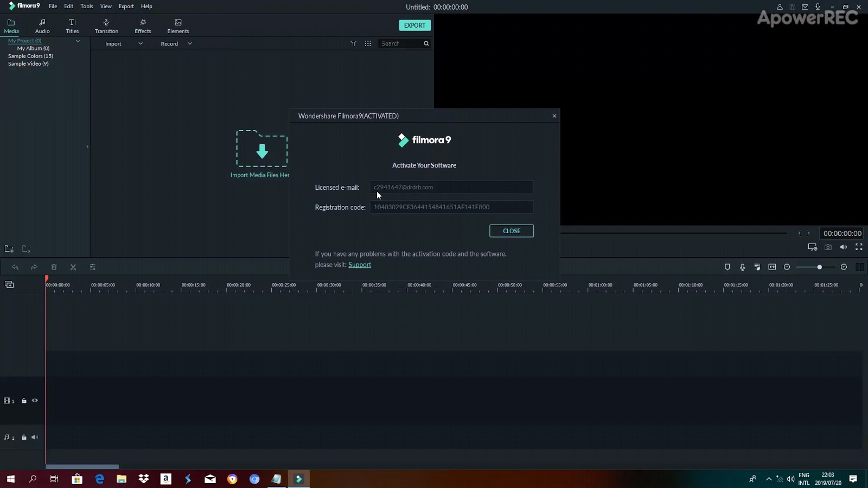This screenshot has height=488, width=868.
Task: Expand the Record dropdown
Action: click(190, 43)
